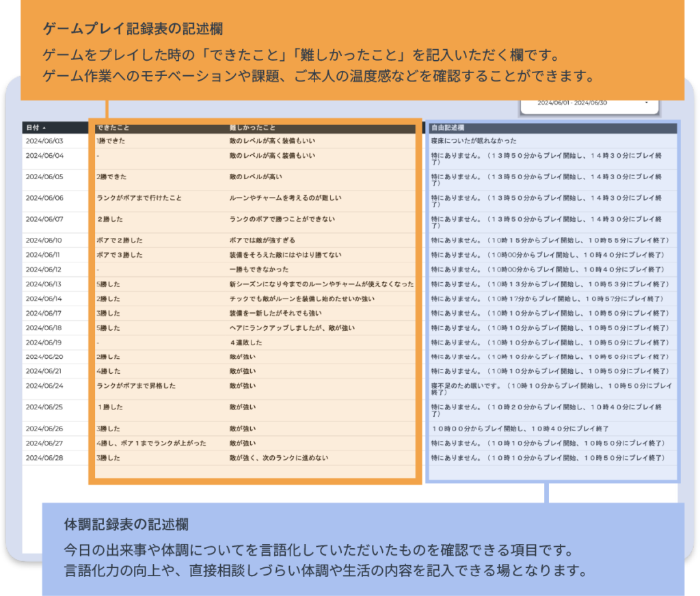This screenshot has width=700, height=596.
Task: Click the 4勝し、ボア１までランクが上がった cell
Action: (151, 443)
